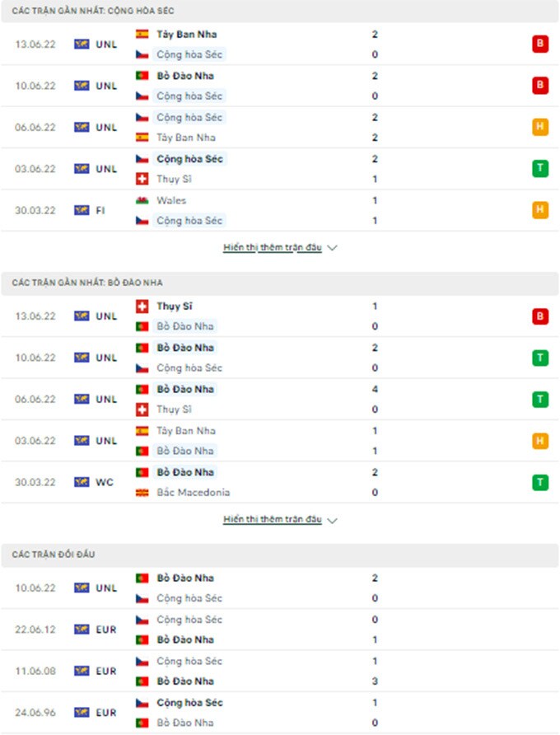
Task: Click the orange H badge for Wales match
Action: 539,210
